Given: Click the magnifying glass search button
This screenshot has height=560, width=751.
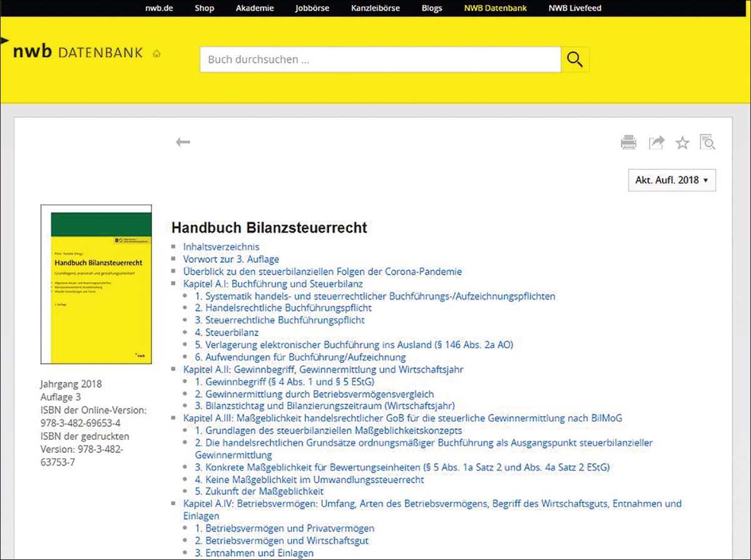Looking at the screenshot, I should click(575, 59).
